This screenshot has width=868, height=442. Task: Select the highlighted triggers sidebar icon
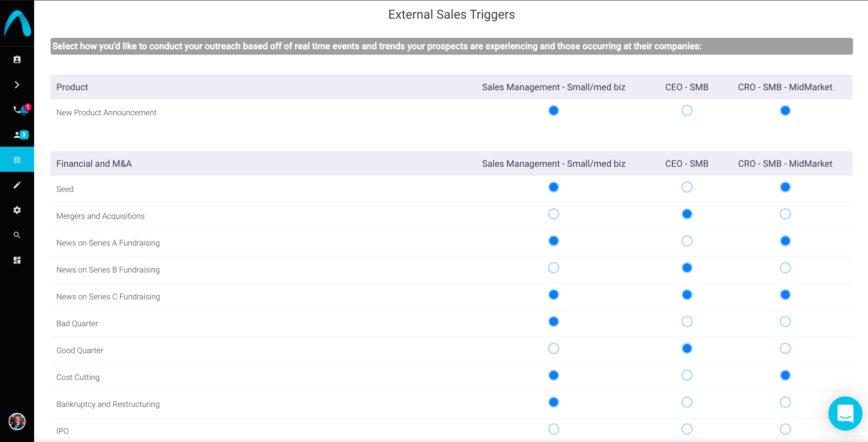(17, 159)
